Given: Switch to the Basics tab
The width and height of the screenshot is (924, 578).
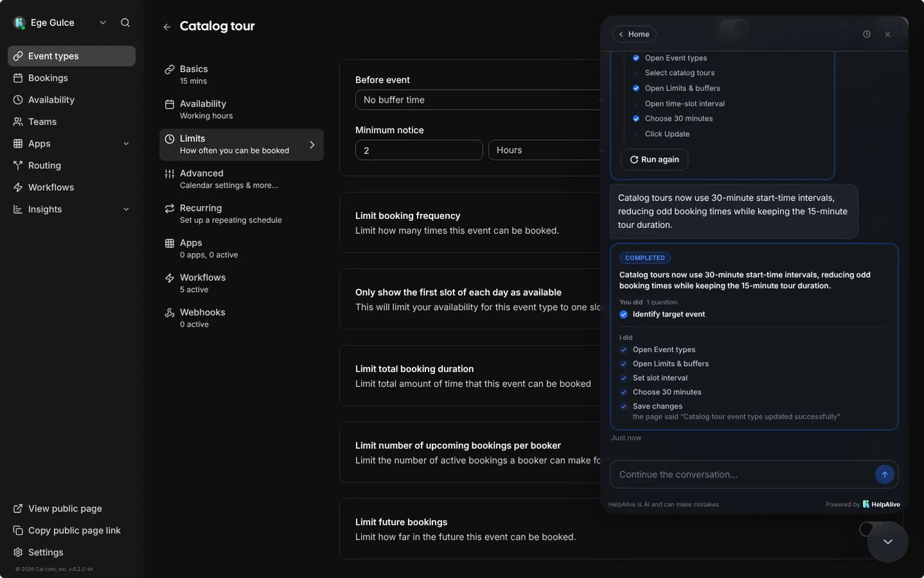Looking at the screenshot, I should pos(241,74).
